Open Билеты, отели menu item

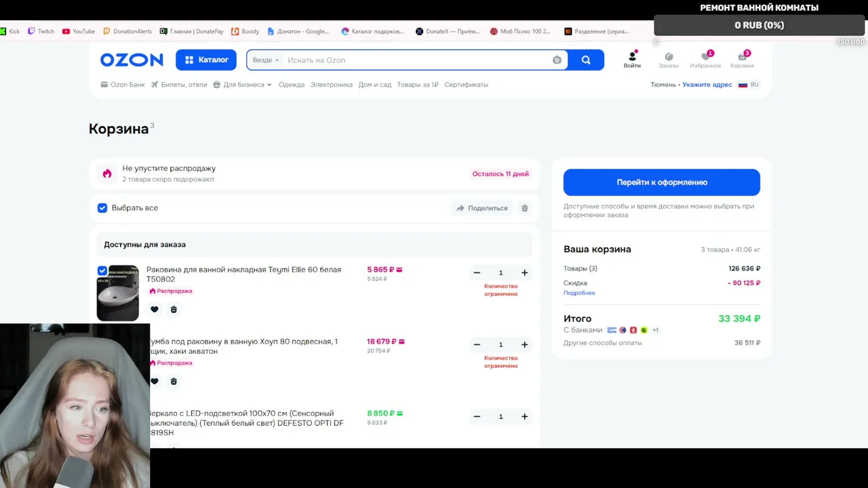tap(179, 85)
